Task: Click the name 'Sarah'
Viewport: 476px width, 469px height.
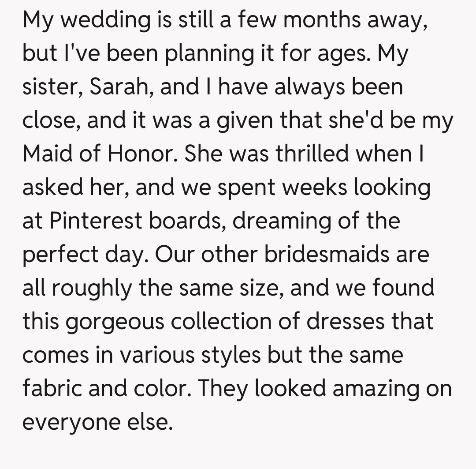Action: [x=118, y=87]
